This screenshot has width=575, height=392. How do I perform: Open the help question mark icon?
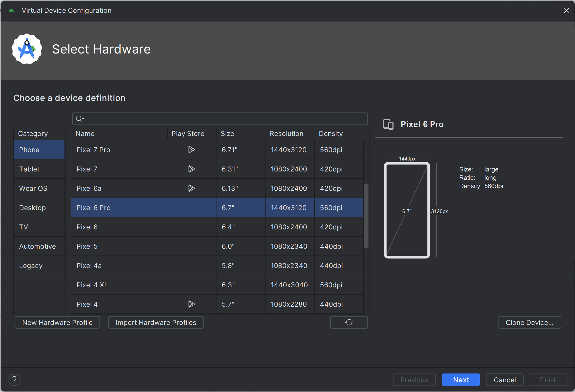point(14,380)
